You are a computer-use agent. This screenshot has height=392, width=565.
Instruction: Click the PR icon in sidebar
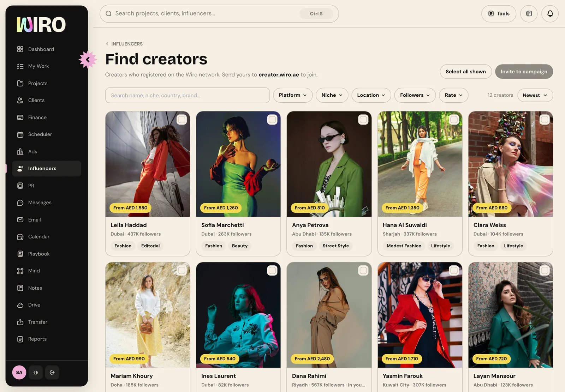[x=20, y=186]
